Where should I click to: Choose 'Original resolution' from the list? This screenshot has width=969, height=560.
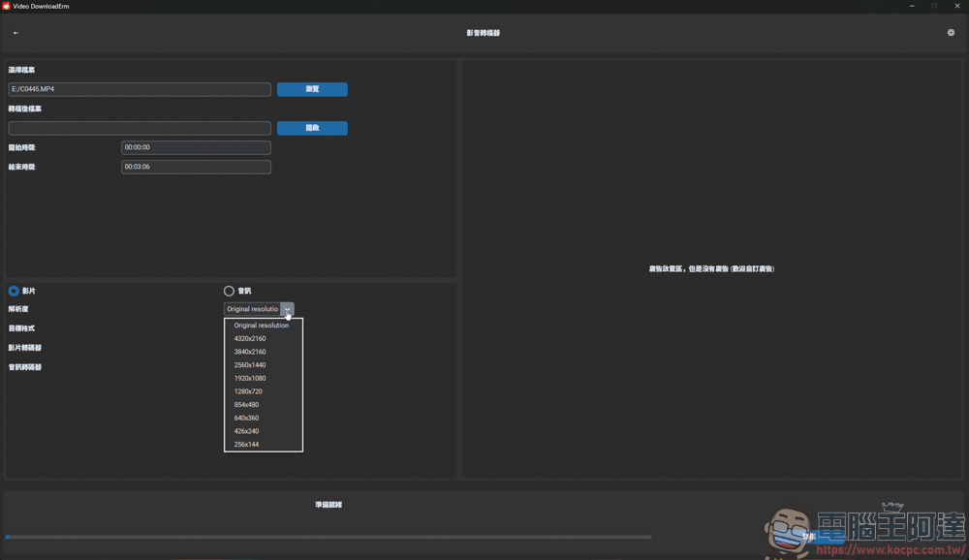point(262,326)
